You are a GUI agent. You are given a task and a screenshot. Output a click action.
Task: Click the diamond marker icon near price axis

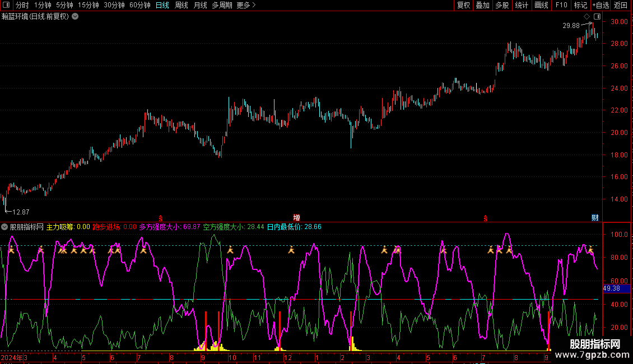click(587, 17)
